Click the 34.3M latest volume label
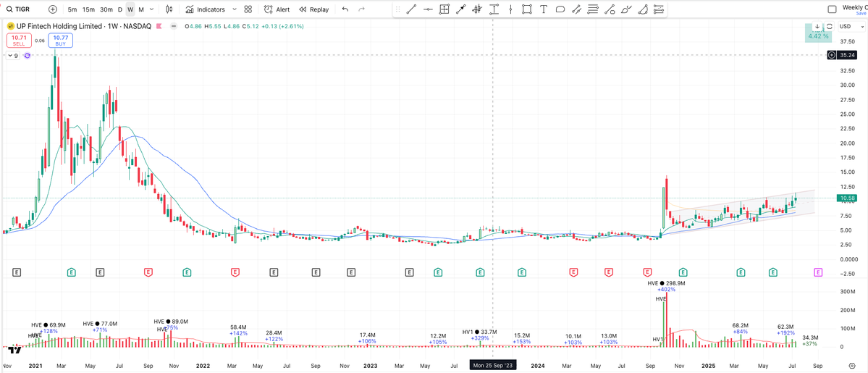The image size is (868, 373). (810, 338)
